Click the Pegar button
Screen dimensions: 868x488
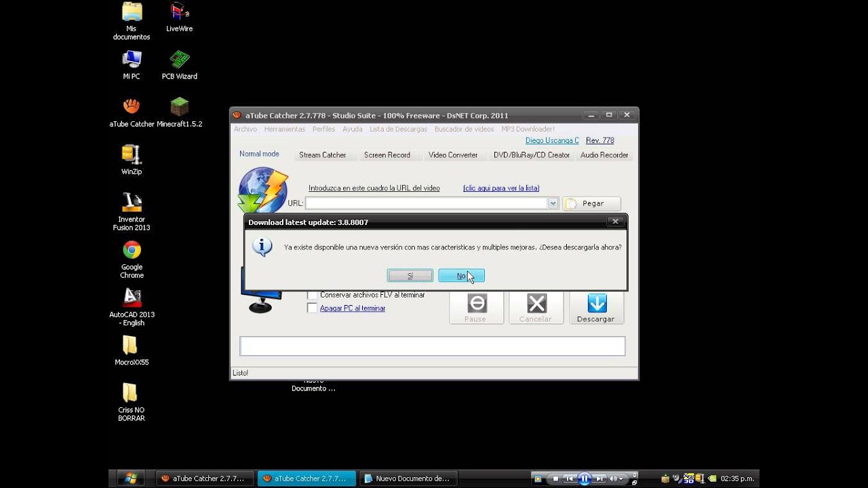coord(592,203)
